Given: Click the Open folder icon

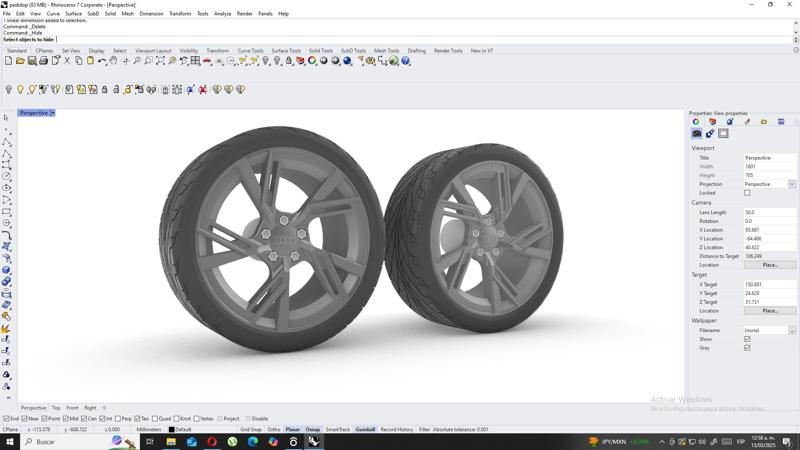Looking at the screenshot, I should [x=19, y=61].
